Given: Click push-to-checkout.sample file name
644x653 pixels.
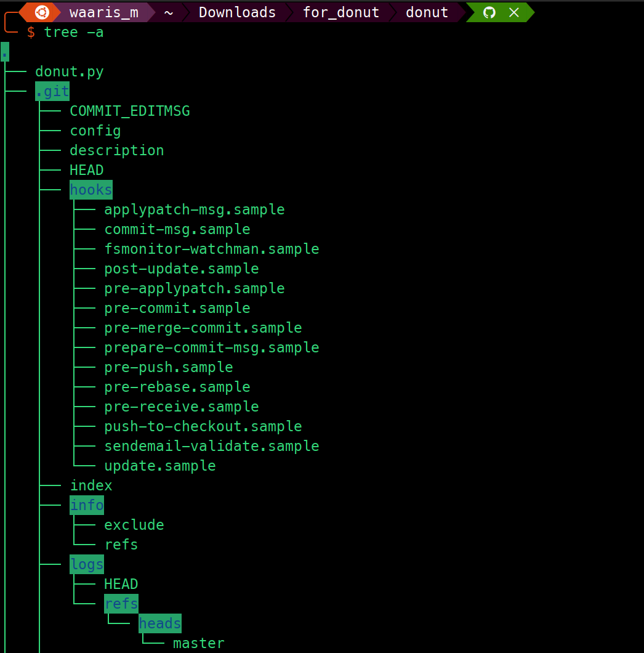Looking at the screenshot, I should pyautogui.click(x=203, y=426).
